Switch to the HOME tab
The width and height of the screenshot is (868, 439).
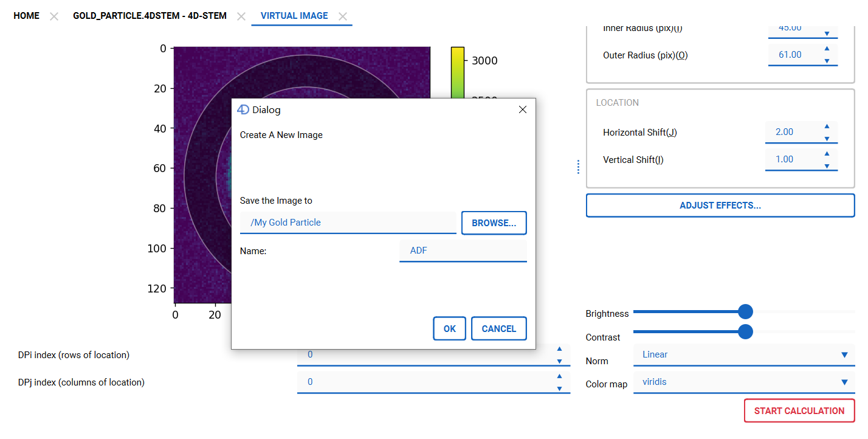tap(26, 16)
